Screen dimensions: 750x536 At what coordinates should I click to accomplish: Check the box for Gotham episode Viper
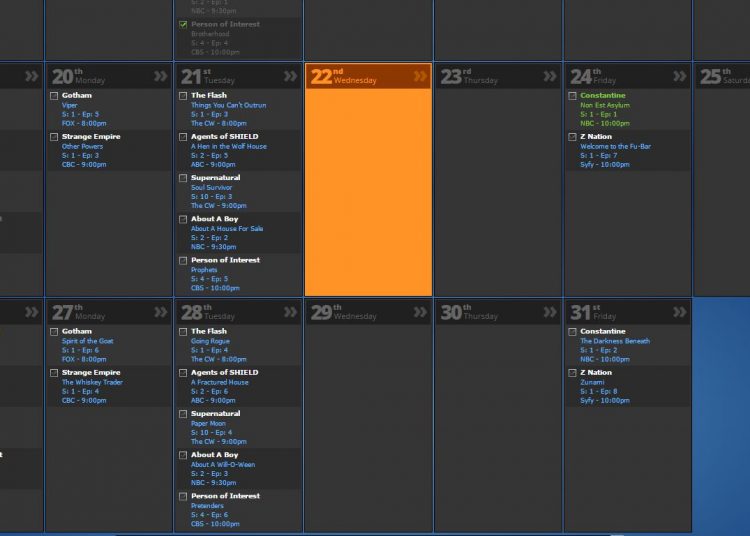(54, 96)
